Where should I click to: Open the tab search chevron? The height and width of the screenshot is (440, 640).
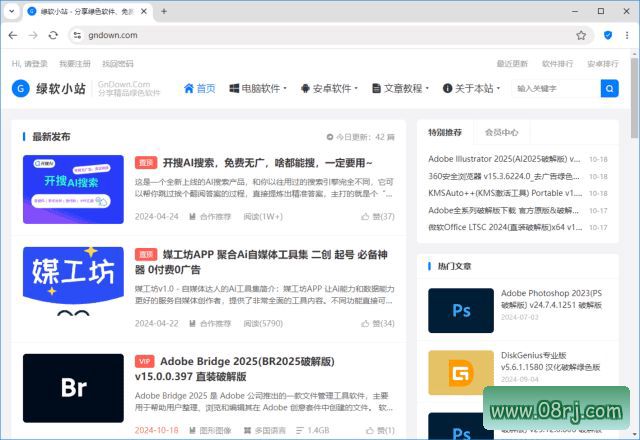pyautogui.click(x=11, y=11)
